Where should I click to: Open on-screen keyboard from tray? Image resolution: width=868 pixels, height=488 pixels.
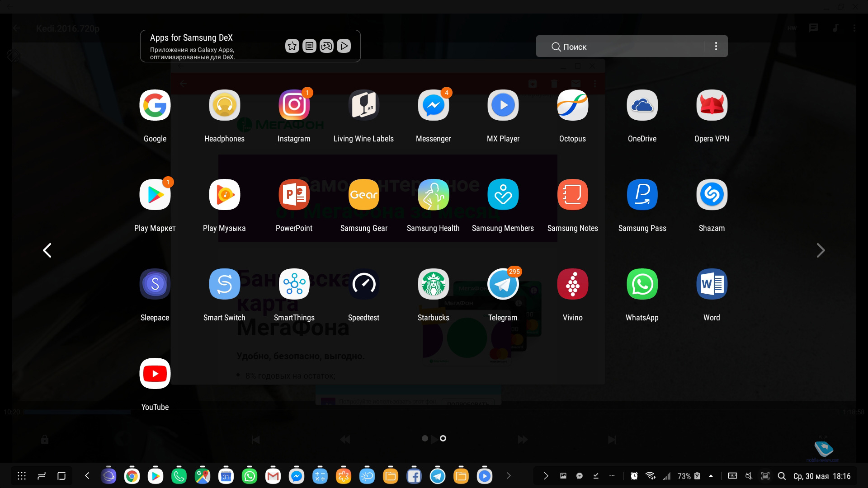732,476
